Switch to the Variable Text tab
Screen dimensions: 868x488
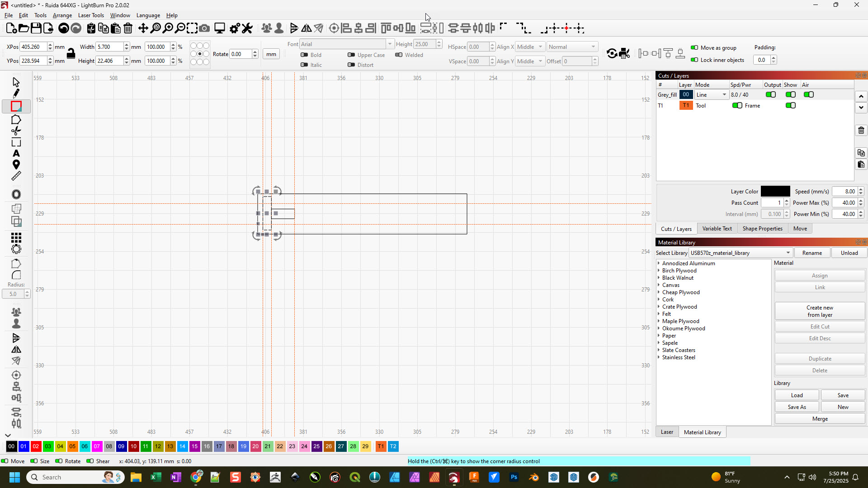(717, 228)
